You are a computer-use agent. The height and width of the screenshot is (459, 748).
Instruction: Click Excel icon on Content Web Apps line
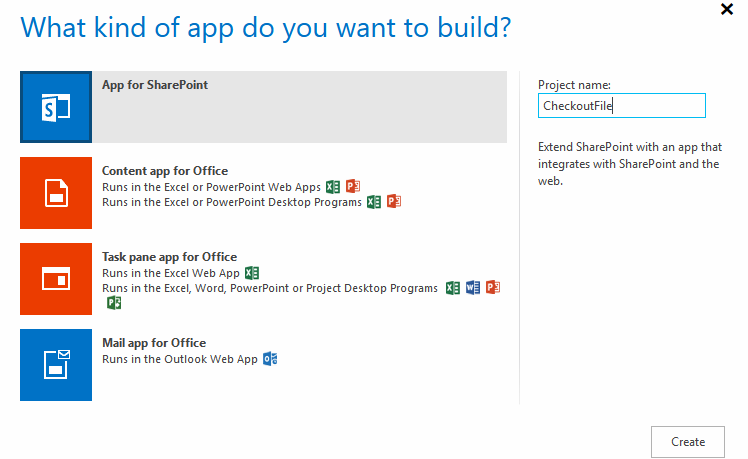coord(333,187)
